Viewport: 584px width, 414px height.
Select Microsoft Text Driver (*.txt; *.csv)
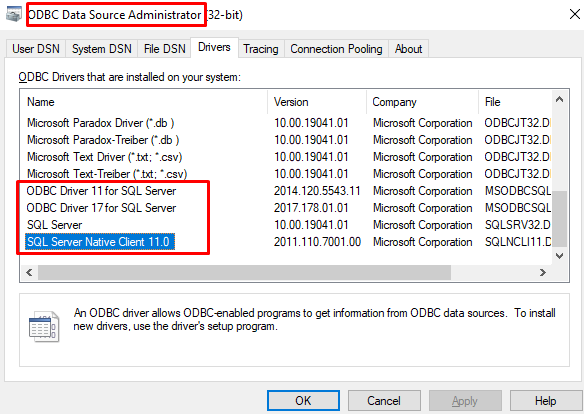click(105, 157)
